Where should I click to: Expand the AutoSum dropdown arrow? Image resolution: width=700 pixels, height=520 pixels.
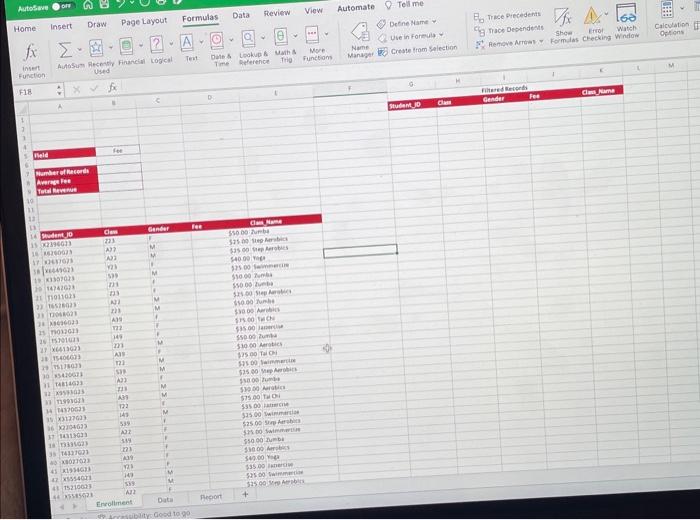[79, 49]
